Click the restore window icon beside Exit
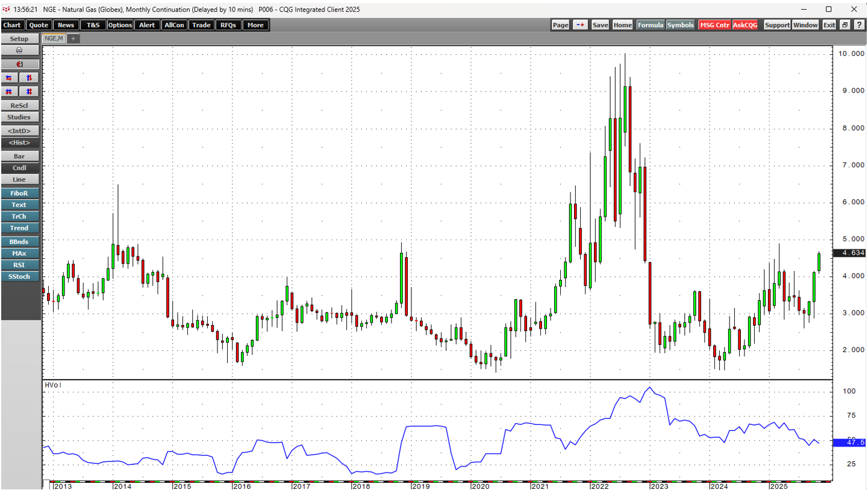The image size is (868, 490). 845,25
